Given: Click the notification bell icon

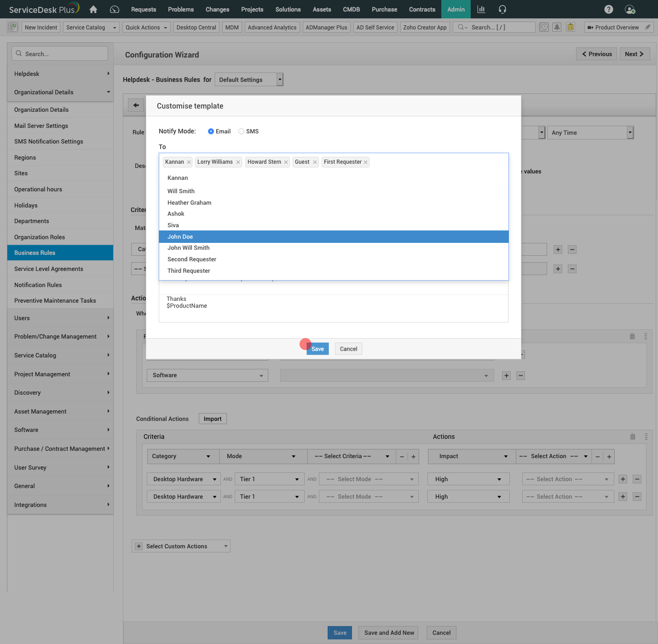Looking at the screenshot, I should [557, 27].
